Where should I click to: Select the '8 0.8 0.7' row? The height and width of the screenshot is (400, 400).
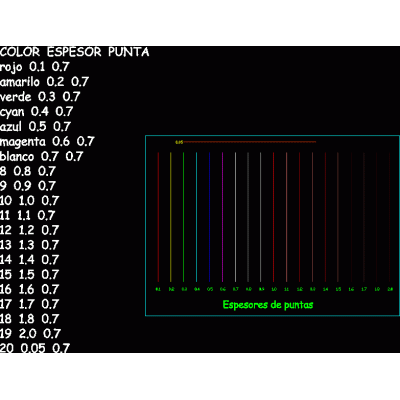point(28,171)
